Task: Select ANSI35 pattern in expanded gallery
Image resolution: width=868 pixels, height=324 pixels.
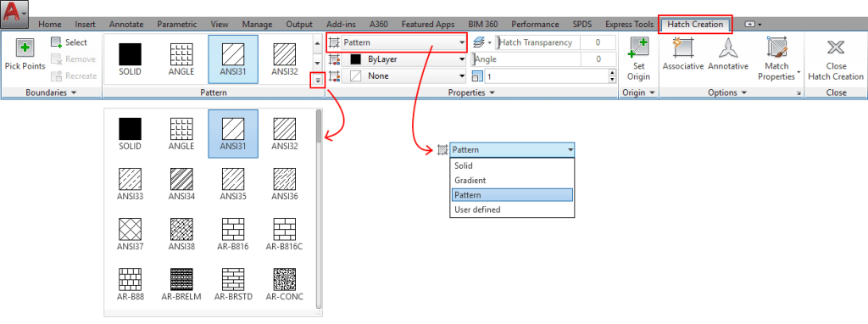Action: [x=233, y=184]
